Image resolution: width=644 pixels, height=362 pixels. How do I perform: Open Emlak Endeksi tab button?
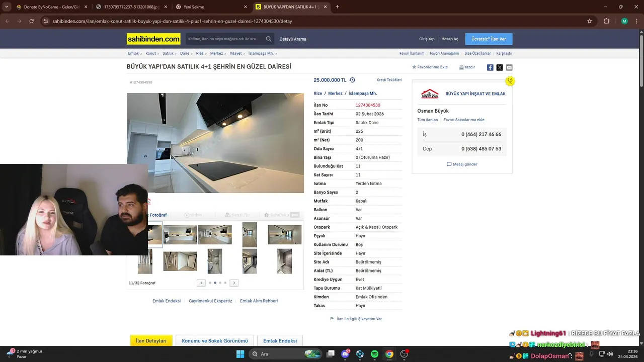point(280,341)
